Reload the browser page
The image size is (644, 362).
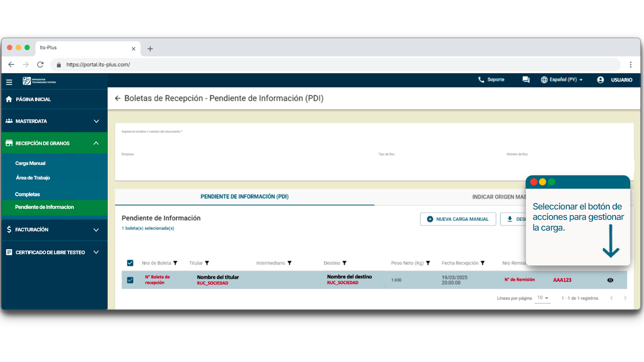40,64
